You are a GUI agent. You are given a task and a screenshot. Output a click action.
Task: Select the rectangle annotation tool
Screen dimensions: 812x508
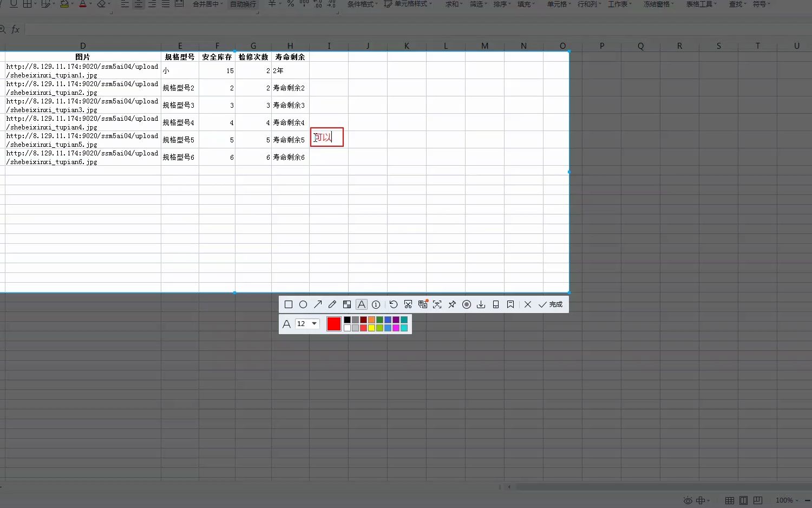point(289,304)
